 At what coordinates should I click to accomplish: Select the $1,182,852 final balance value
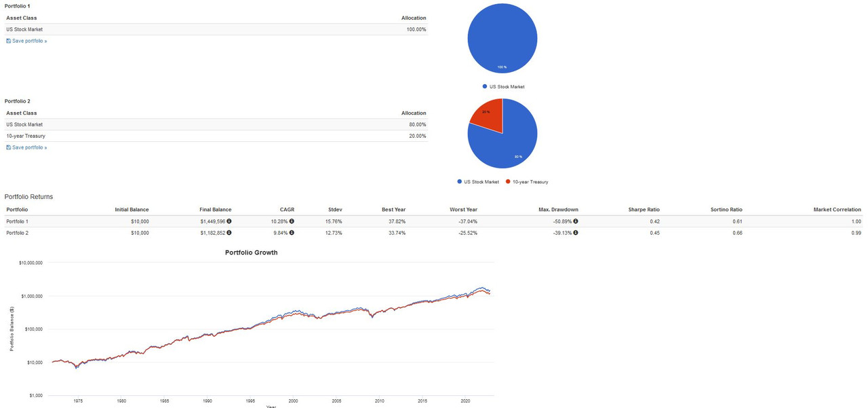(212, 233)
